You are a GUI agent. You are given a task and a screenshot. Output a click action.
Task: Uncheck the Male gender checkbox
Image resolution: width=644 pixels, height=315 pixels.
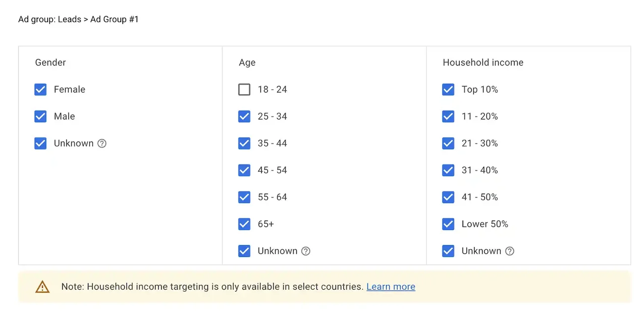[41, 116]
